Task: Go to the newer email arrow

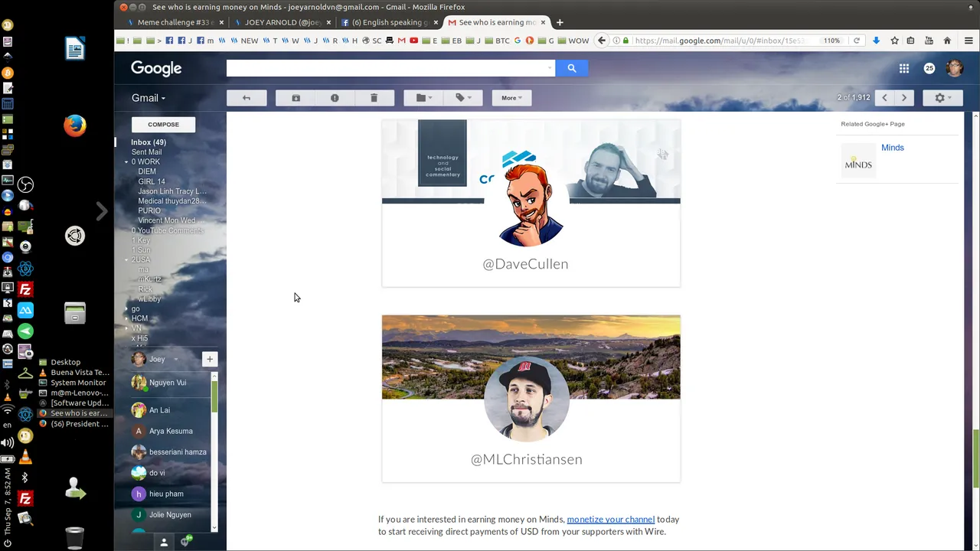Action: point(884,98)
